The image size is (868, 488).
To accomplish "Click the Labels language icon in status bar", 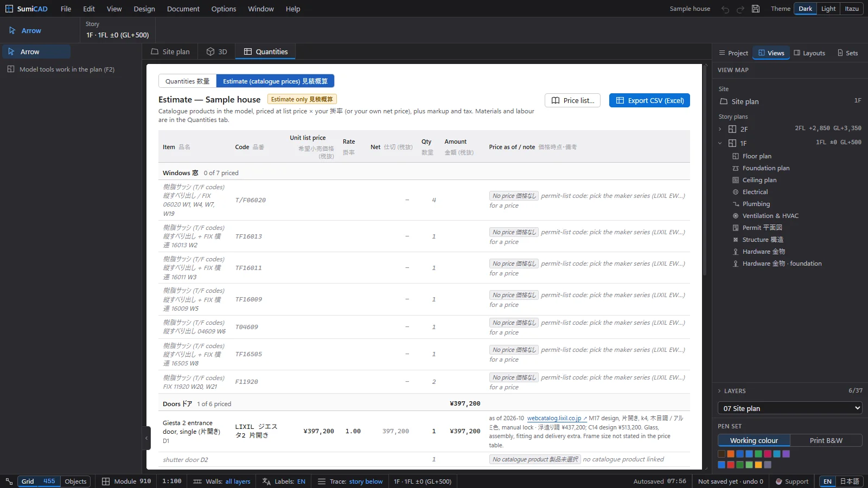I will (x=266, y=481).
